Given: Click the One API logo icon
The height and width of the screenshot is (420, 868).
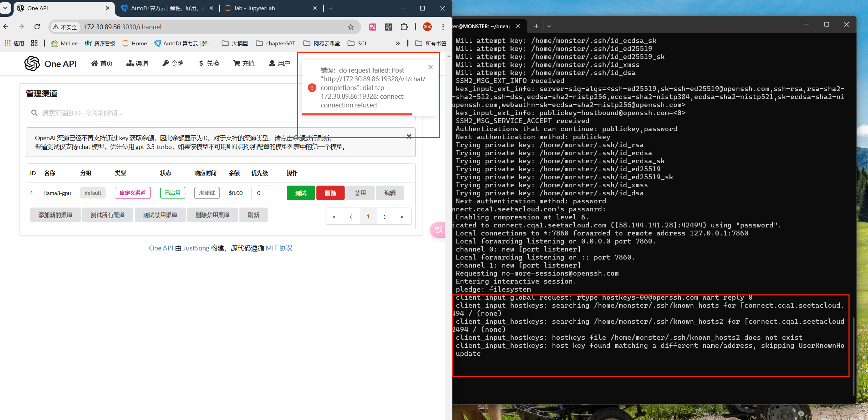Looking at the screenshot, I should (x=32, y=63).
